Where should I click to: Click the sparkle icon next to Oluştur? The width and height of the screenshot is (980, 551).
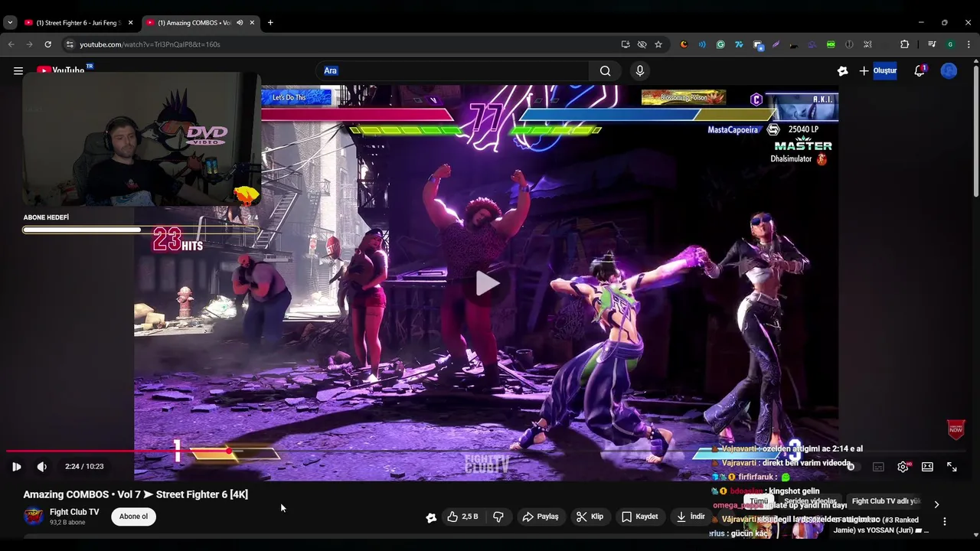[x=843, y=70]
